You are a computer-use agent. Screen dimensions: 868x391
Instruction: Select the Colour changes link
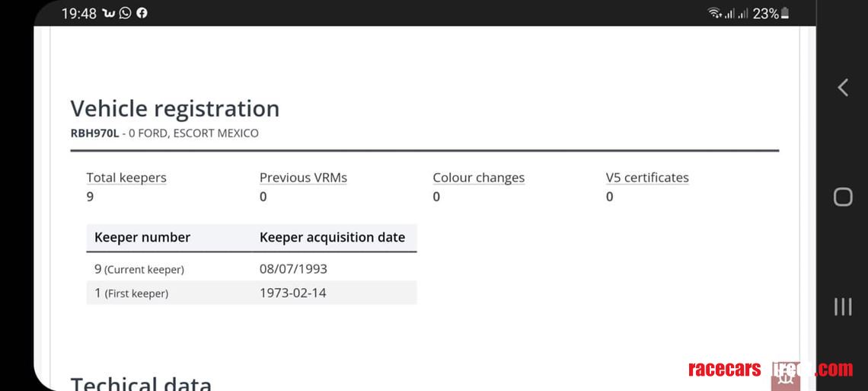(478, 178)
